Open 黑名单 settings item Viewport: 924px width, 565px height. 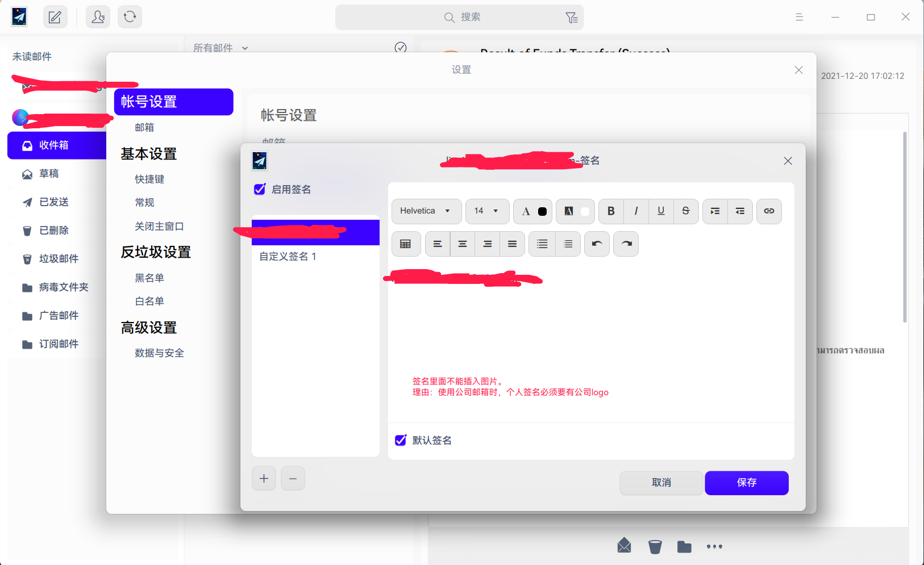point(149,278)
